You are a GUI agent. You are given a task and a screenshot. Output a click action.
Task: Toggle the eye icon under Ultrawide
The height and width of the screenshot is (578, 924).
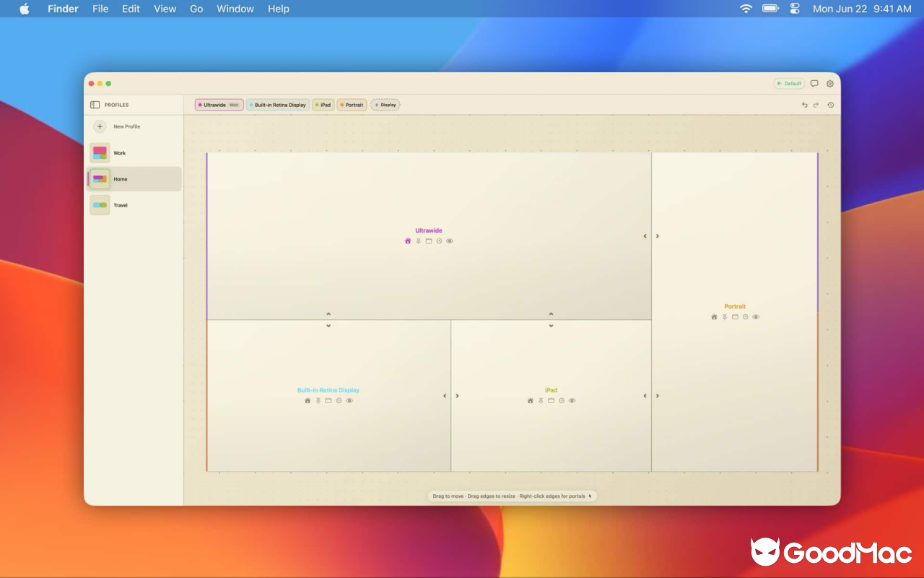[x=450, y=241]
